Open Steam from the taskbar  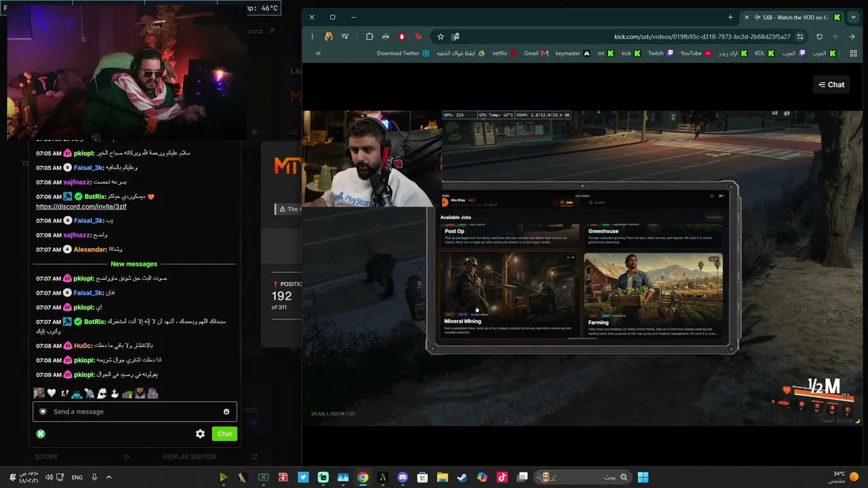click(x=462, y=477)
